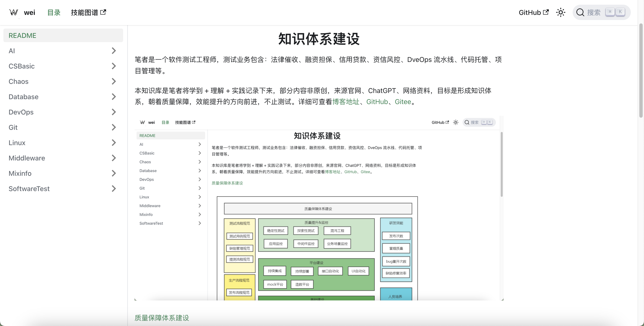Viewport: 644px width, 326px height.
Task: Open the 技能图谱 nav item
Action: click(x=84, y=12)
